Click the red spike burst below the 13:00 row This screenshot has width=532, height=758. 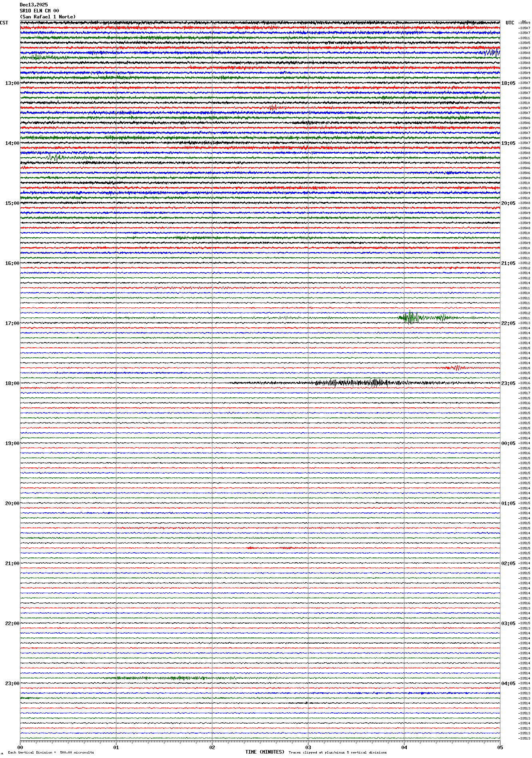(274, 108)
